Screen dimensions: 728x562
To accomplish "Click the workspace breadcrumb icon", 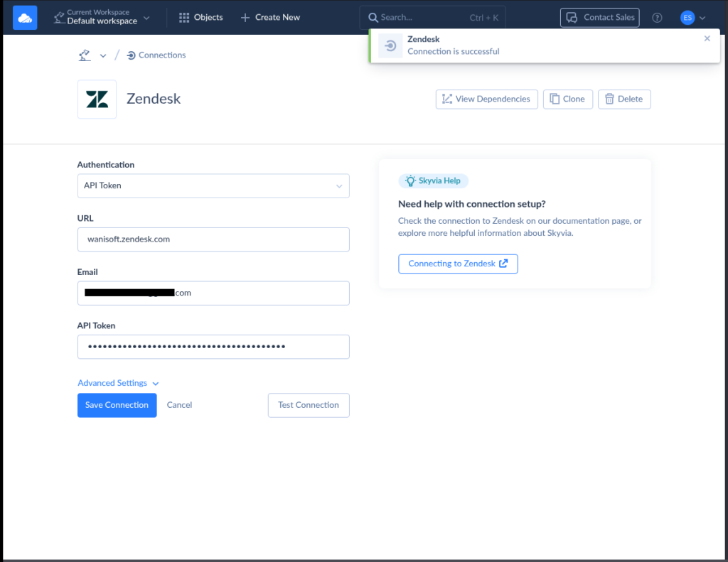I will pos(85,55).
